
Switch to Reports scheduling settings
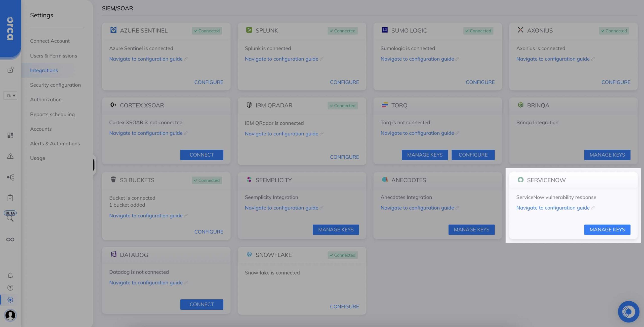coord(52,114)
